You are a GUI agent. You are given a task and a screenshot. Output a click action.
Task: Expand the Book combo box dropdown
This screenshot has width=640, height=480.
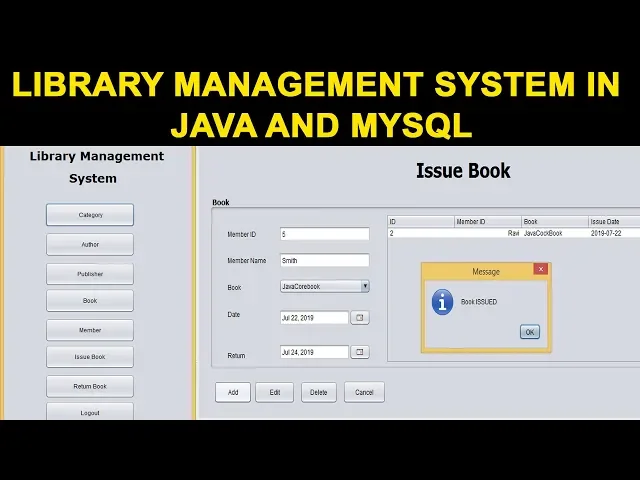[365, 286]
